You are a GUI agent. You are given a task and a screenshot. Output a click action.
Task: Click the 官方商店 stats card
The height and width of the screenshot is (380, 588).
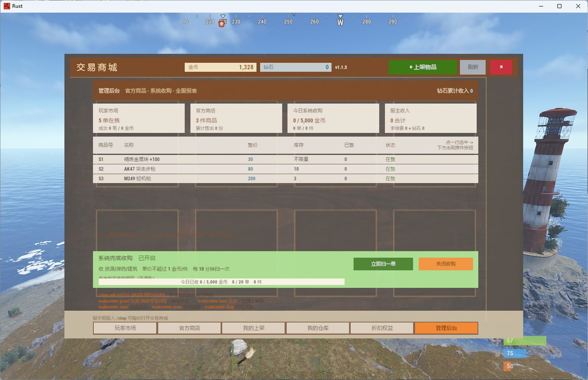click(236, 119)
